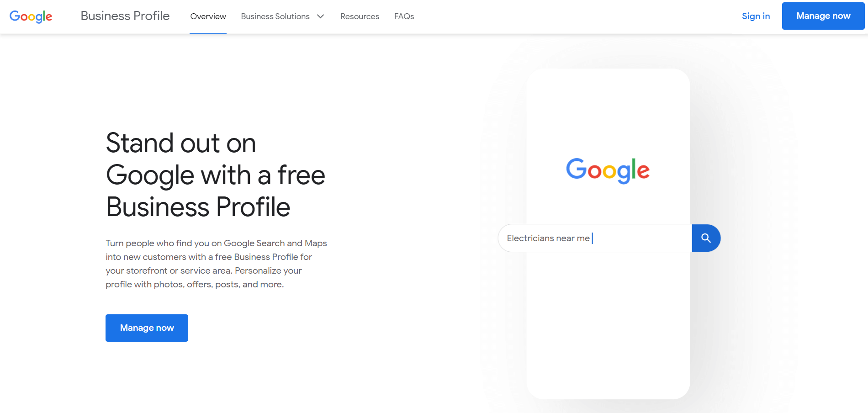Click the Business Profile title text
868x413 pixels.
125,16
